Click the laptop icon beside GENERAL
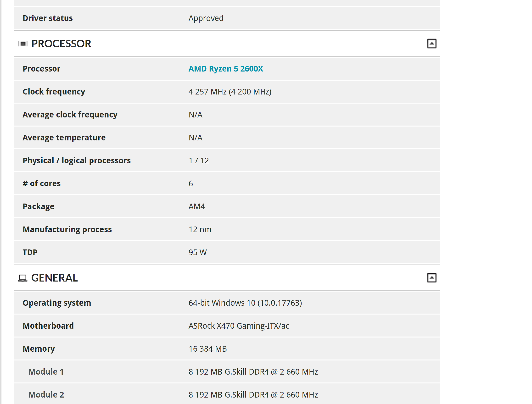This screenshot has width=532, height=404. click(x=23, y=278)
